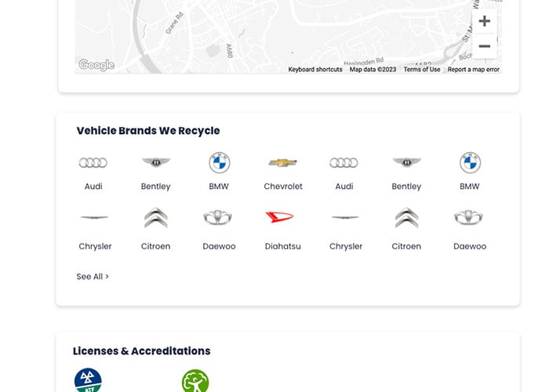Click Licenses & Accreditations heading
The image size is (549, 392).
[x=142, y=350]
